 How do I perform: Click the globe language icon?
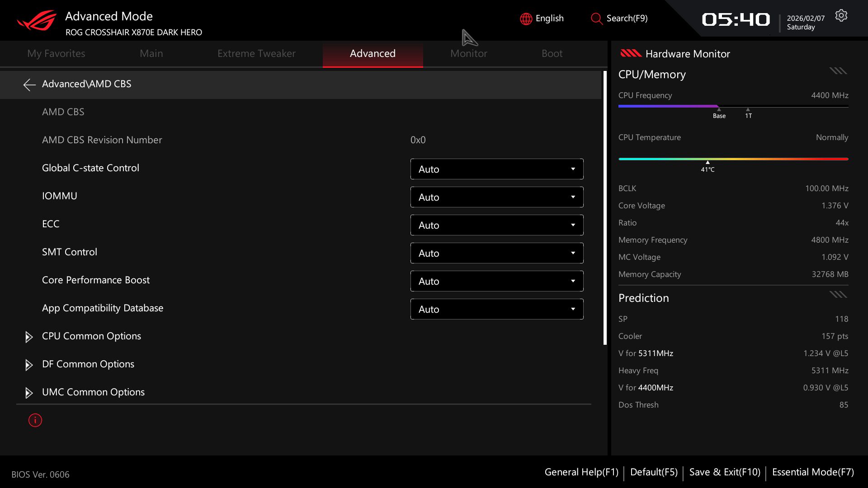[526, 19]
